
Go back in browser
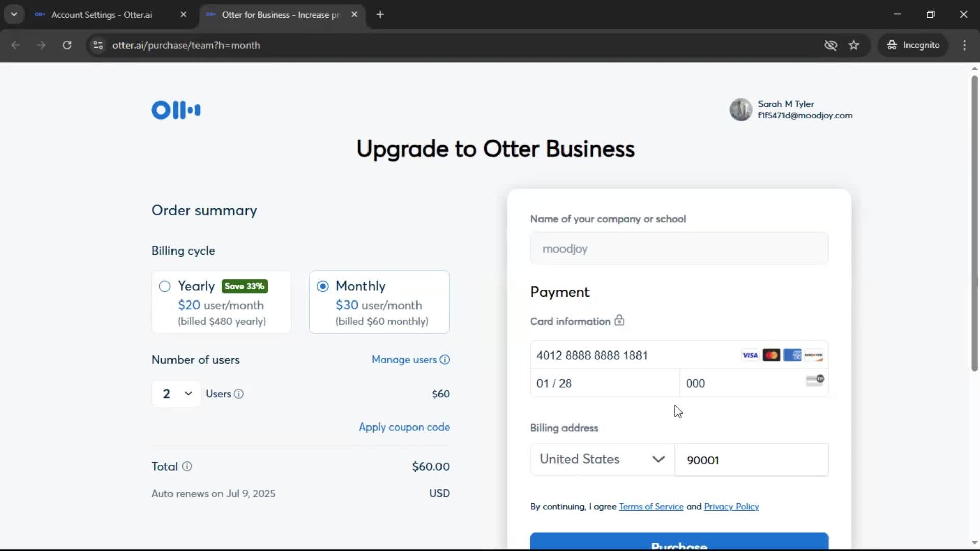[x=16, y=45]
